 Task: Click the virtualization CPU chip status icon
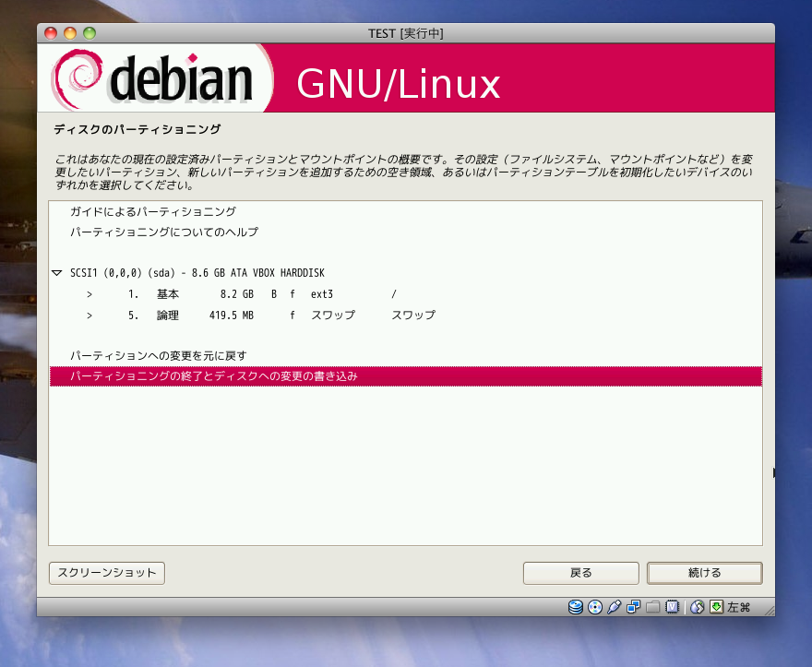672,607
